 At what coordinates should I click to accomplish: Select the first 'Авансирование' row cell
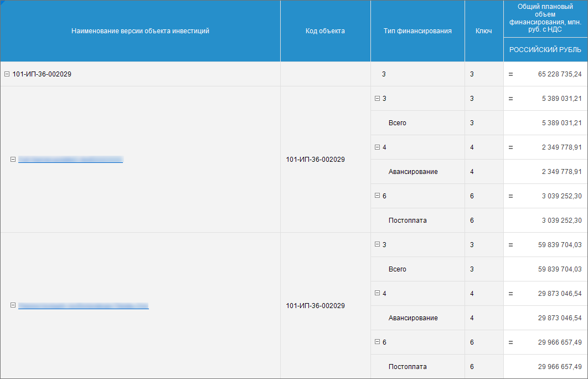pyautogui.click(x=413, y=172)
